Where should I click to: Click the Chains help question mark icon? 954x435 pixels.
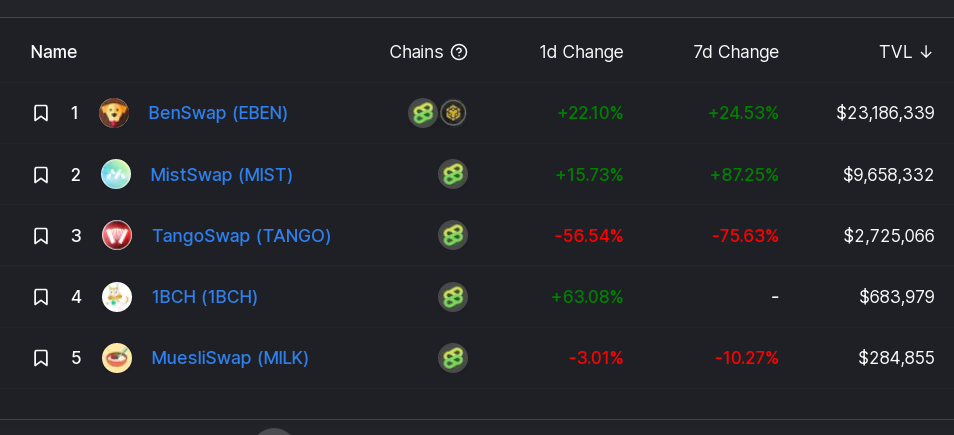click(x=459, y=52)
